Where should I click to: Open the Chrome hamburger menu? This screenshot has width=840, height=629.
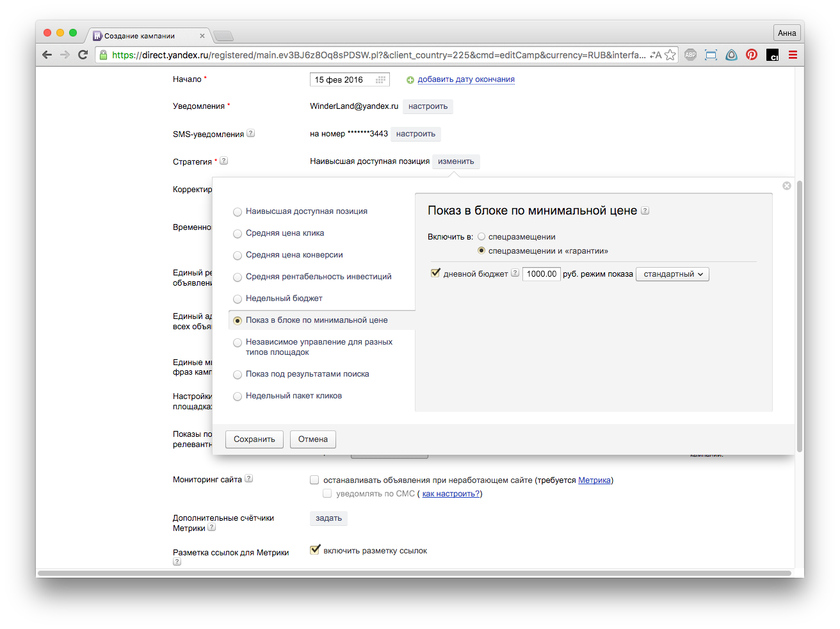pos(793,55)
